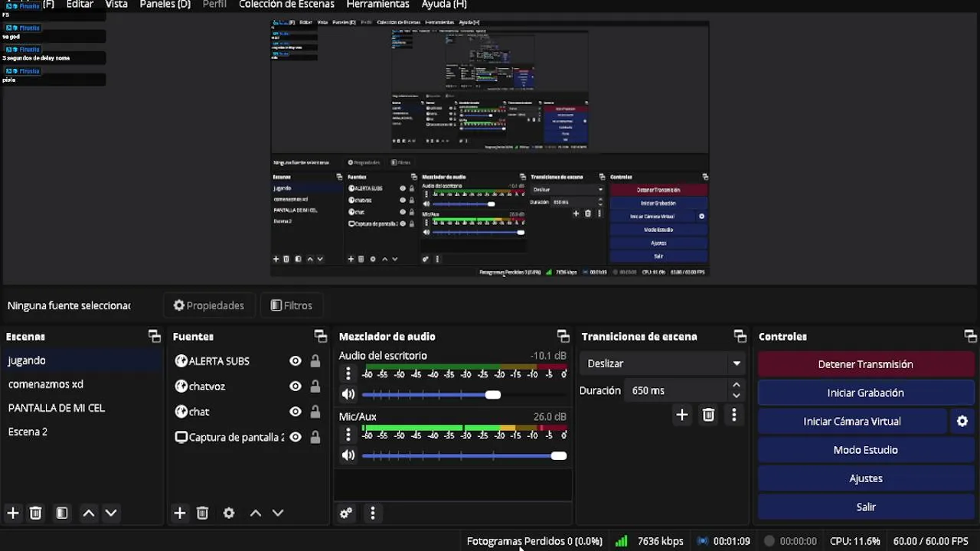Viewport: 980px width, 551px height.
Task: Undock the Mezclador de audio panel
Action: click(563, 337)
